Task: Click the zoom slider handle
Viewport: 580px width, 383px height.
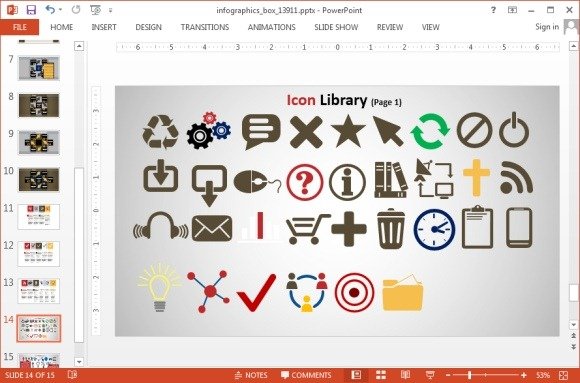Action: click(469, 375)
